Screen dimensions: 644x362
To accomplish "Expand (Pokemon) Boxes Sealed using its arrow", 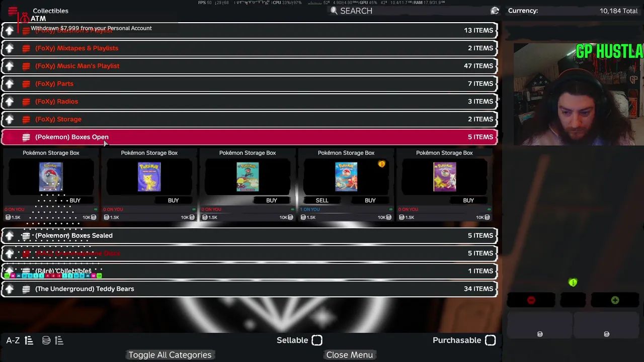I will 10,236.
